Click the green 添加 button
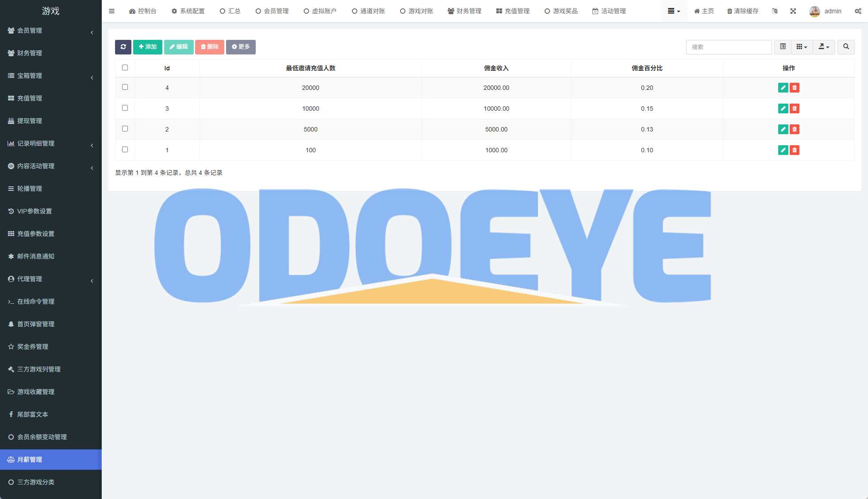 click(148, 47)
